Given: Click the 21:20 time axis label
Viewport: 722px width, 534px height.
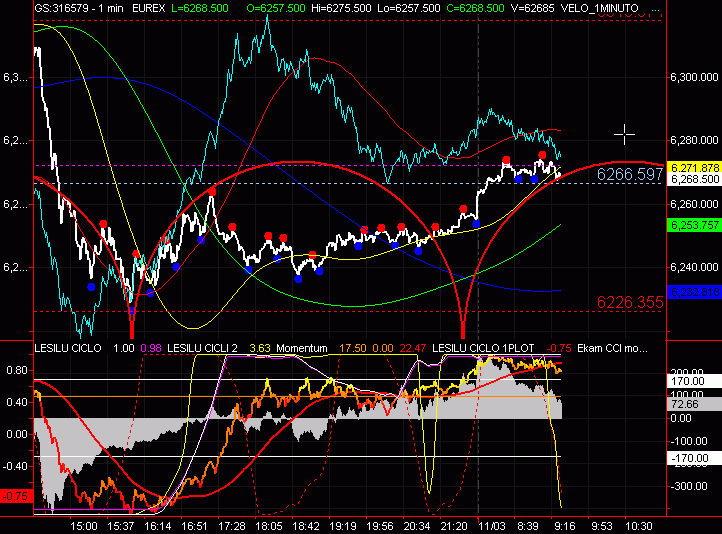Looking at the screenshot, I should pyautogui.click(x=454, y=526).
